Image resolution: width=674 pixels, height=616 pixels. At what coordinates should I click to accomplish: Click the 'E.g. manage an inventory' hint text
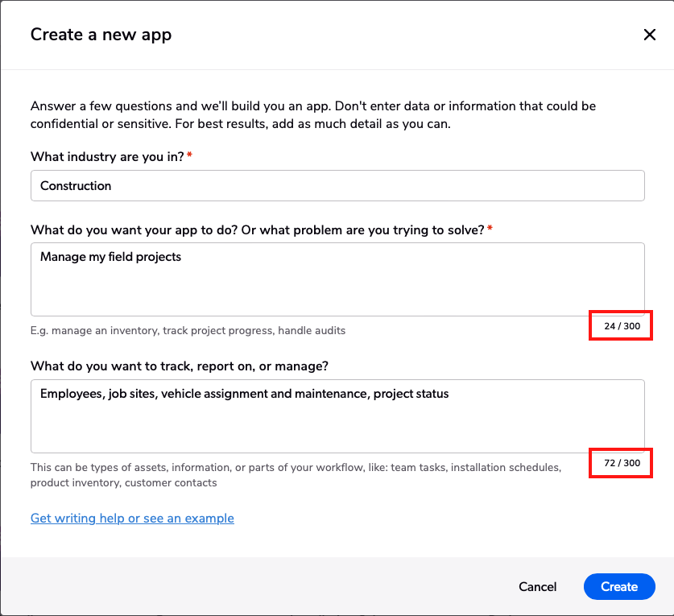tap(188, 331)
